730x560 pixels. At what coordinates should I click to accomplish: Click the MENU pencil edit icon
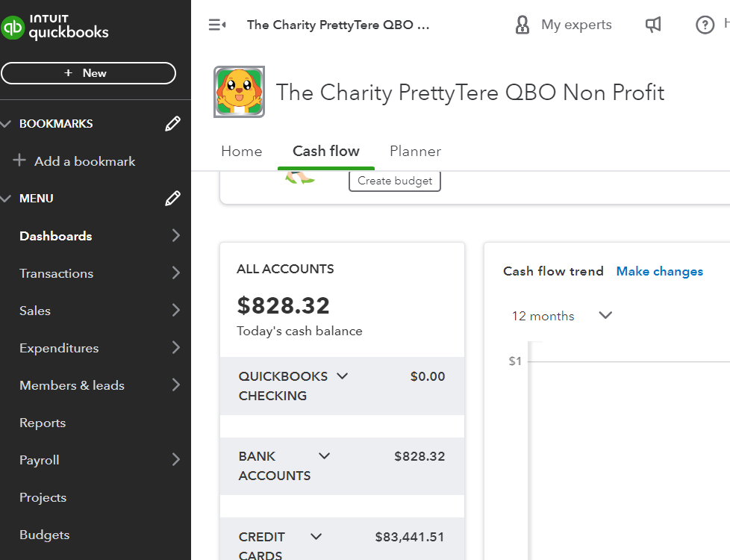[172, 199]
